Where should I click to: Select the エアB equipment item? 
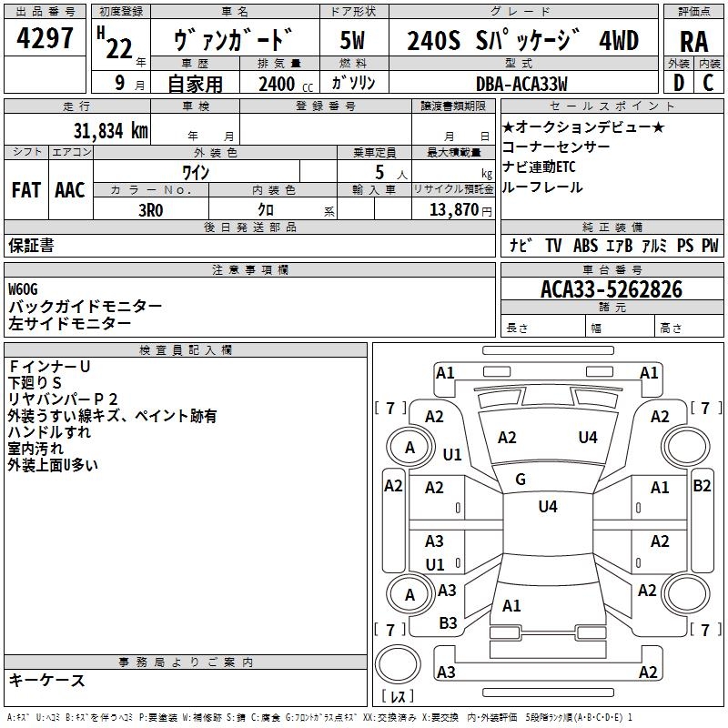[620, 245]
